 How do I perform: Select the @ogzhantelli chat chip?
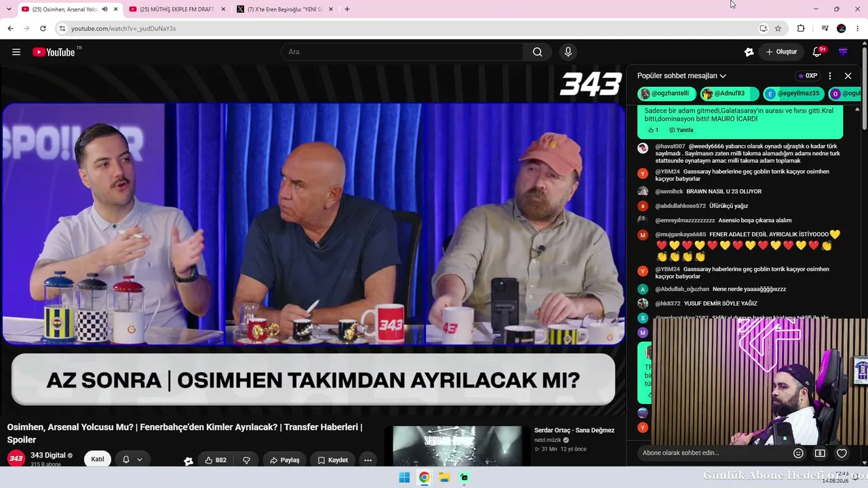667,94
